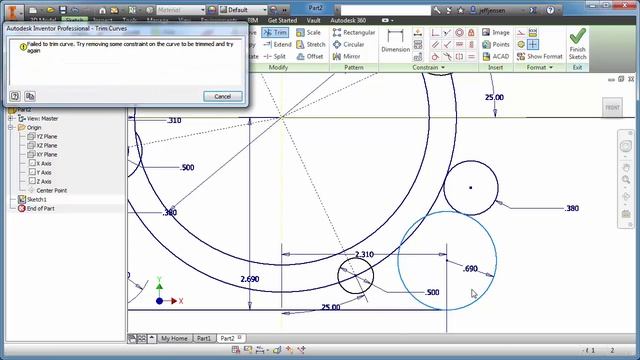
Task: Expand the View: Master node
Action: pos(11,118)
